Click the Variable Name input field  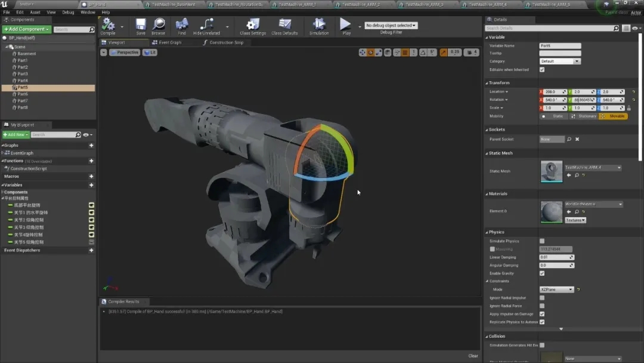pos(560,45)
